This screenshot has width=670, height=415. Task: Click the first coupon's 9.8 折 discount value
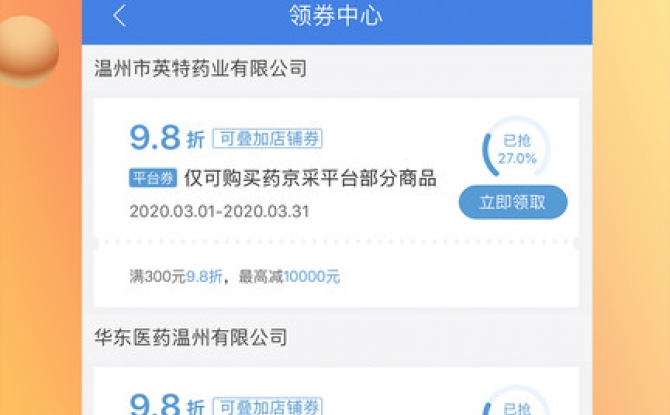point(167,138)
